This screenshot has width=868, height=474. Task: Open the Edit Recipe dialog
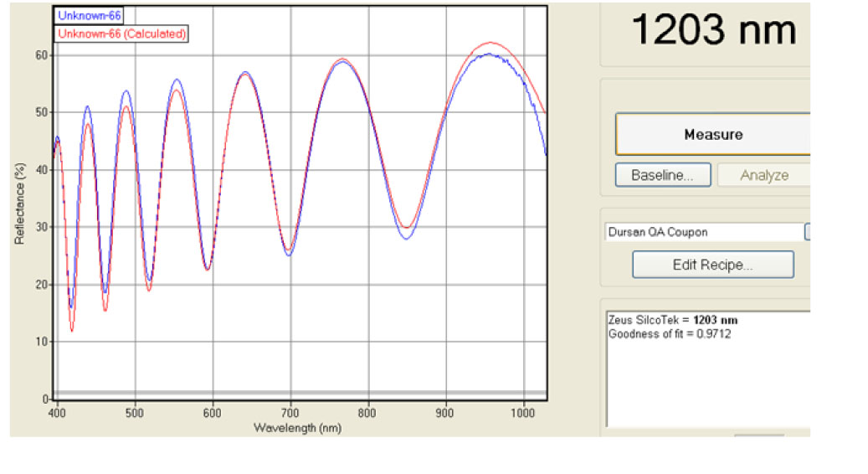click(x=712, y=265)
